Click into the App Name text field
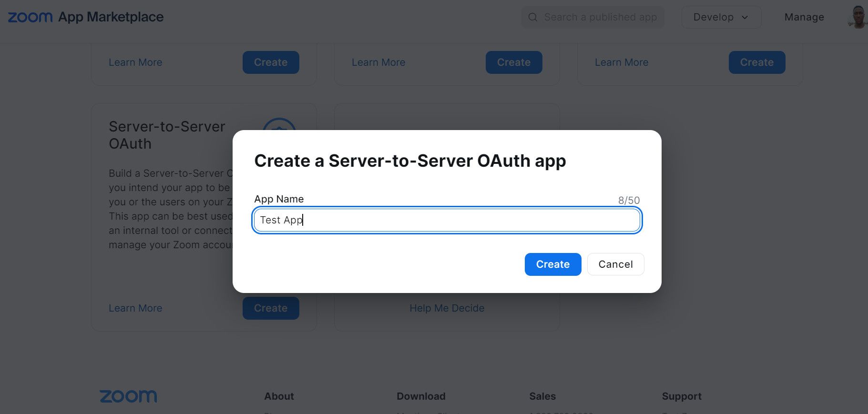868x414 pixels. [447, 220]
